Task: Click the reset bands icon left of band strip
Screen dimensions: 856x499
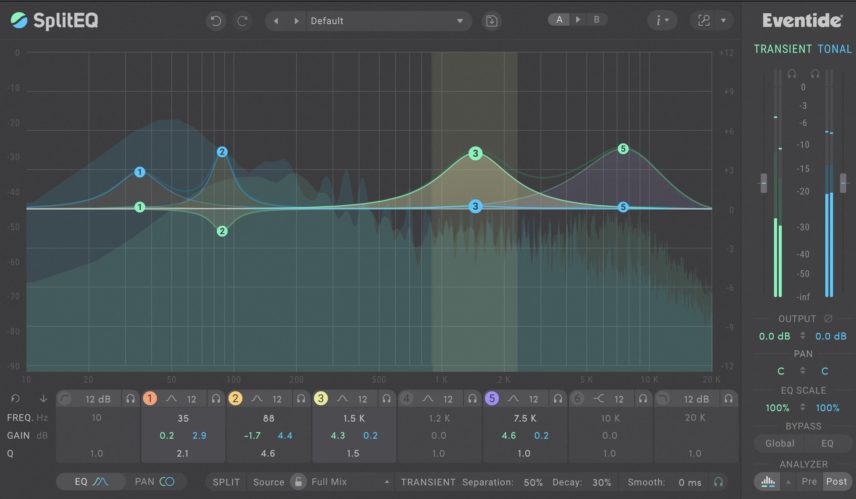Action: (x=15, y=399)
